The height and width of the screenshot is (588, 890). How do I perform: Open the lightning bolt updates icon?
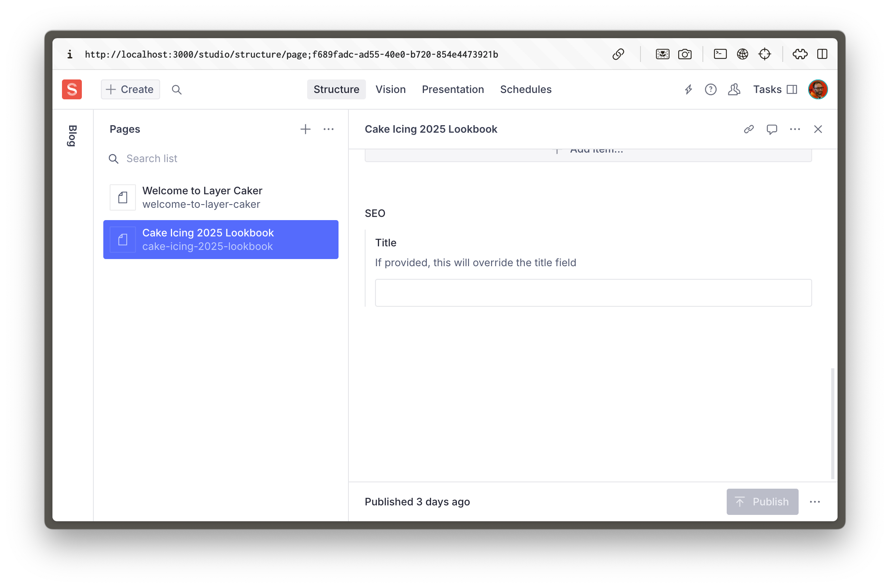click(689, 89)
